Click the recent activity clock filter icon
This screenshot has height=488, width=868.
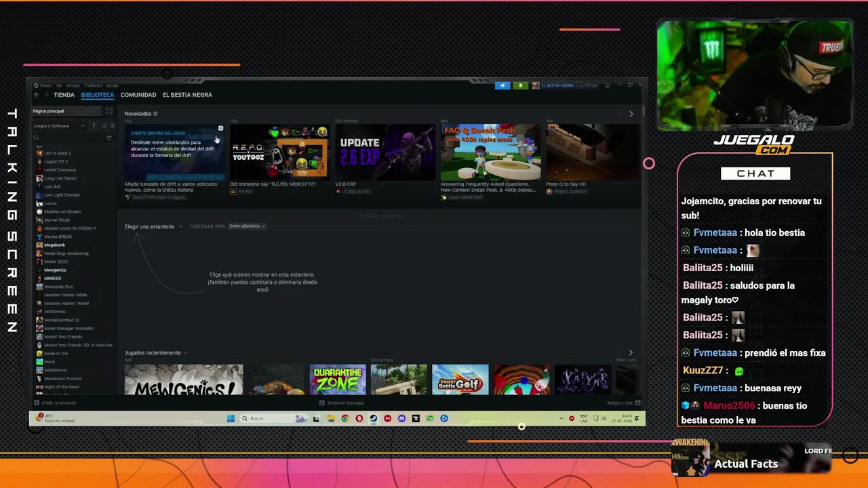104,126
